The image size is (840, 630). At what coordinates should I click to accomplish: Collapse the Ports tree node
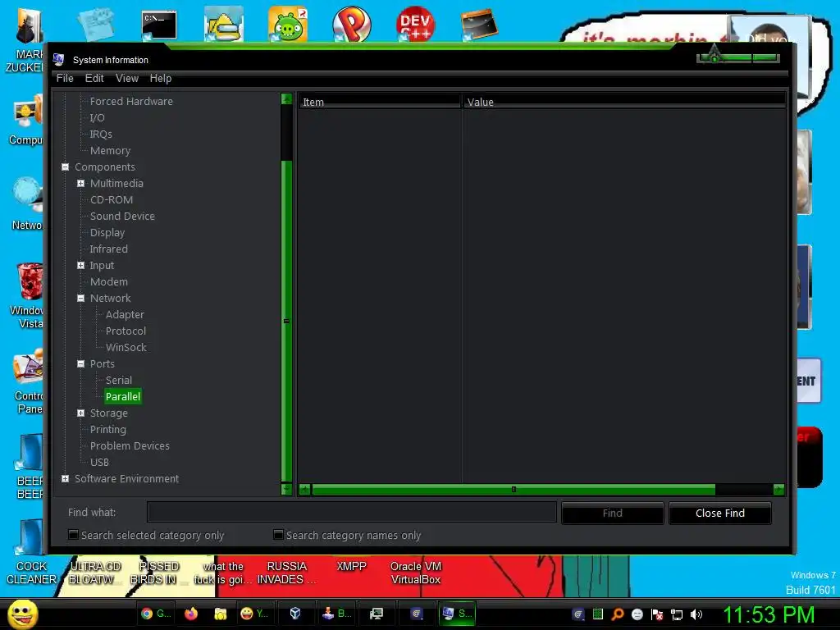pos(81,363)
